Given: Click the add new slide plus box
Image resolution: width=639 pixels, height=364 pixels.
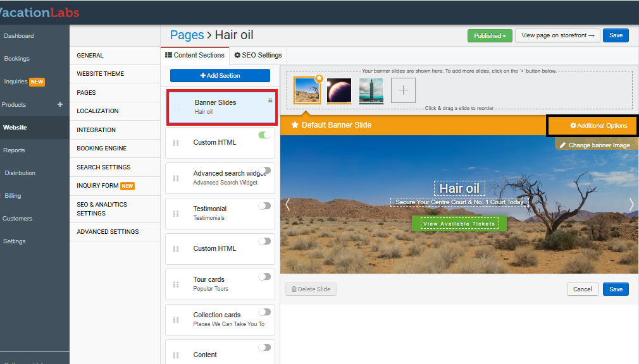Looking at the screenshot, I should (403, 91).
